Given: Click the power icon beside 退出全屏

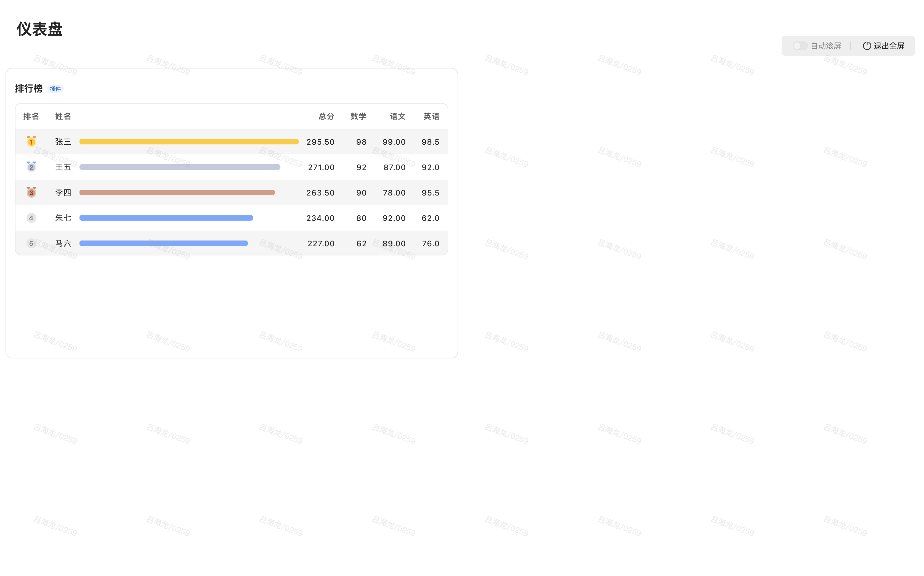Looking at the screenshot, I should (867, 46).
